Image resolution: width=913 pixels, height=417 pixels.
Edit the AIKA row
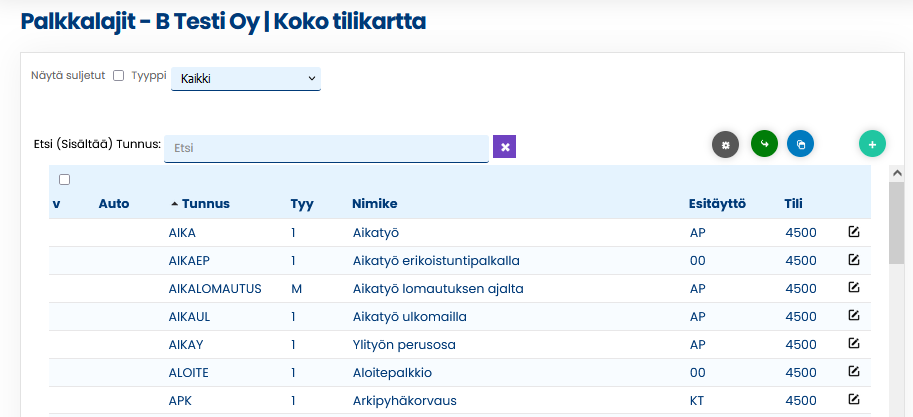pos(853,232)
